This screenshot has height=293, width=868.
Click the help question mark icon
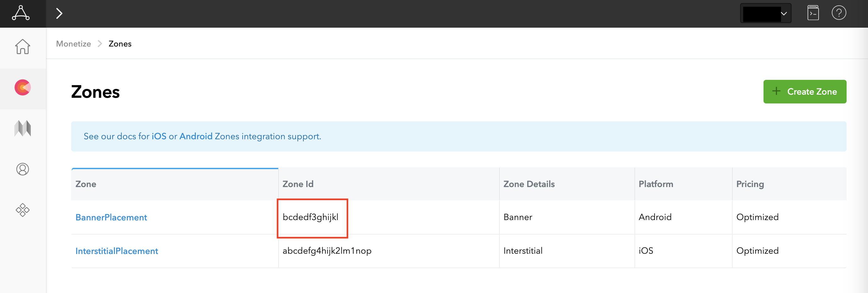839,14
